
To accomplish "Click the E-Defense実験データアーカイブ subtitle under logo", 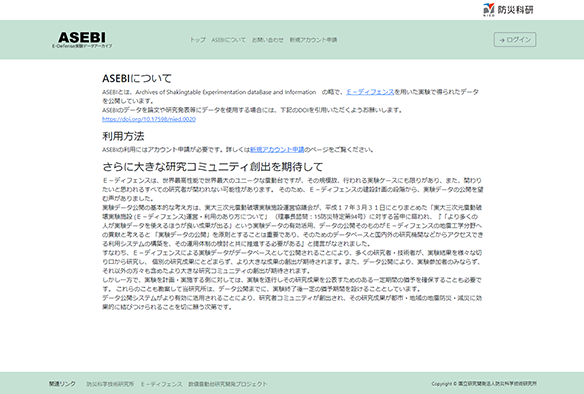I will click(x=82, y=46).
